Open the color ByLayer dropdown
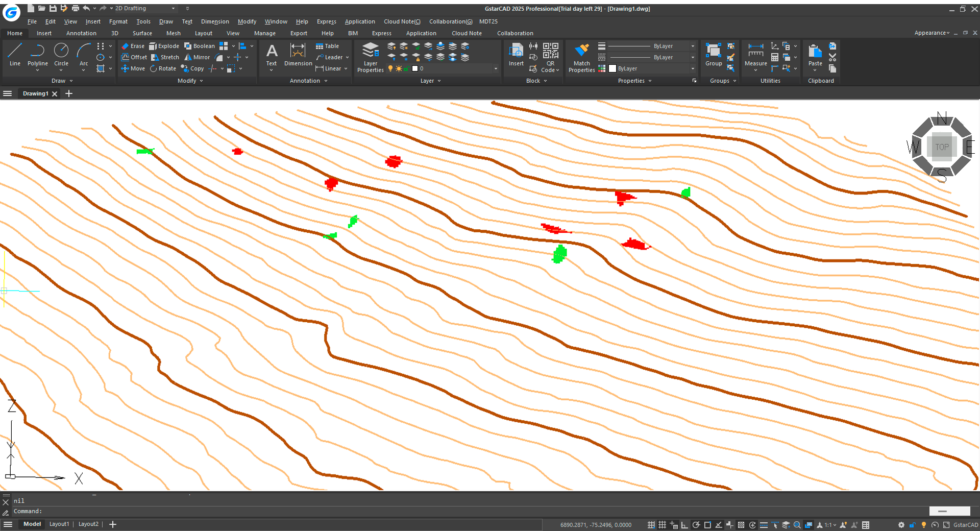Screen dimensions: 980x531 point(693,68)
